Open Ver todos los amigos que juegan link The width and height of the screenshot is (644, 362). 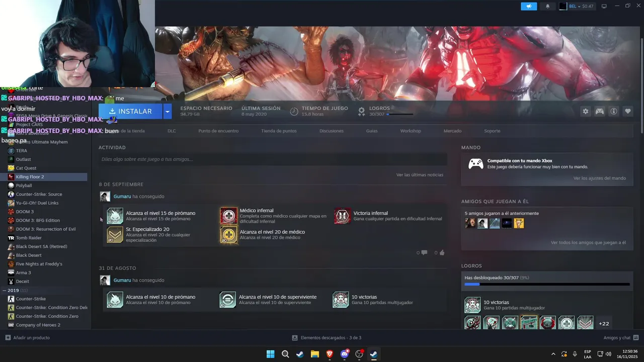588,242
